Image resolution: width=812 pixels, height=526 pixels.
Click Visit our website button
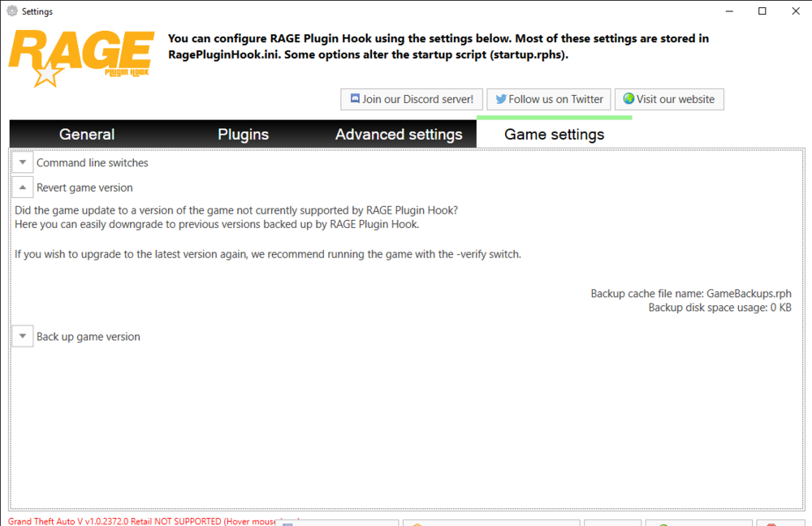[669, 99]
